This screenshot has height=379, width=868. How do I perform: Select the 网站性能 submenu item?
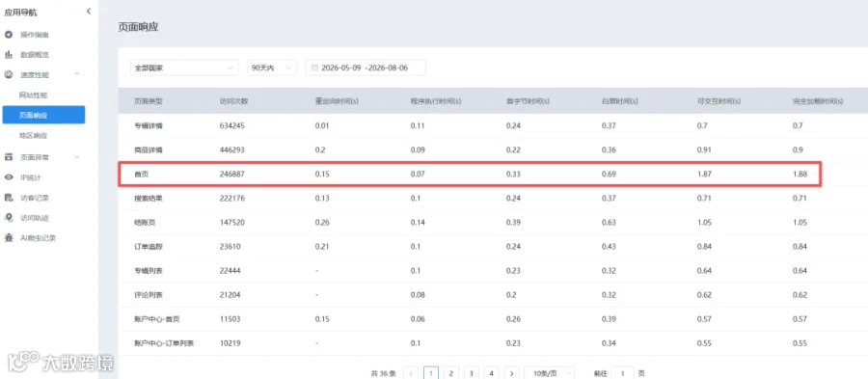33,95
